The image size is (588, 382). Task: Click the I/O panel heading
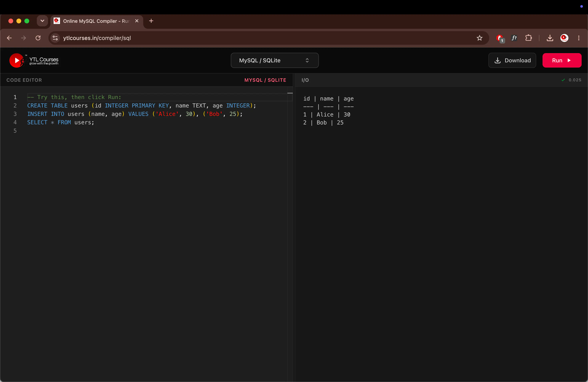(x=305, y=80)
